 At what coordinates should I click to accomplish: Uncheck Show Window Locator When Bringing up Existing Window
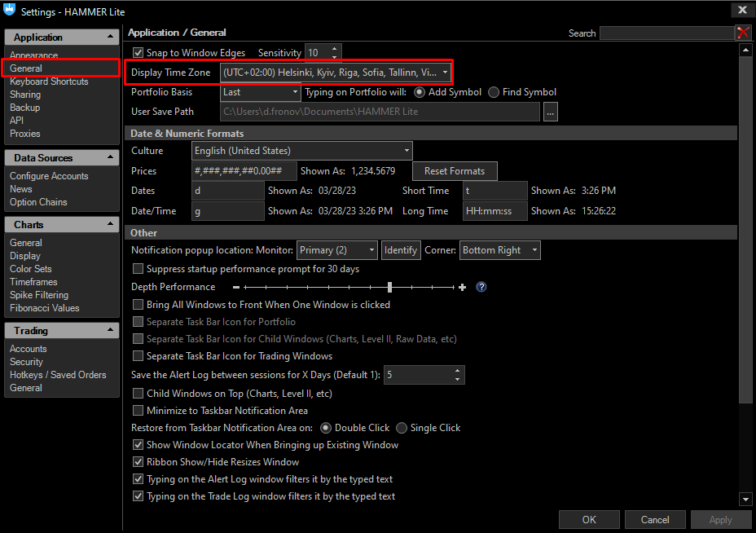coord(138,445)
